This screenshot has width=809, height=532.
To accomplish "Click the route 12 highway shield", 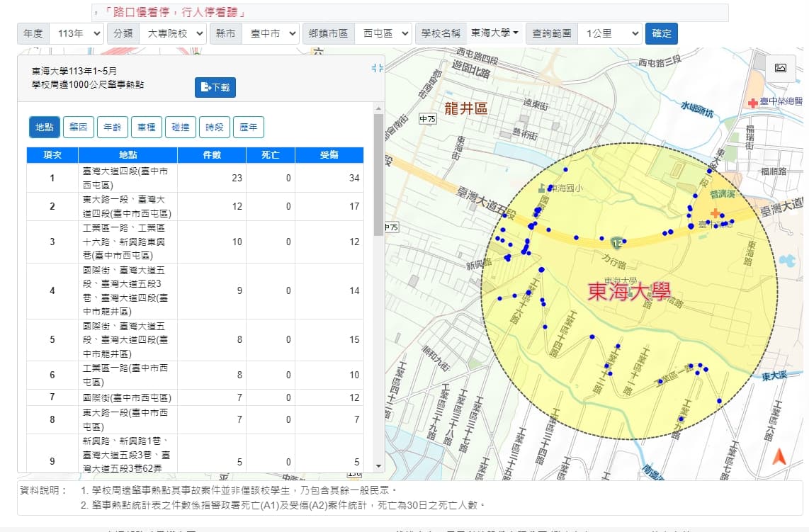I will 617,242.
